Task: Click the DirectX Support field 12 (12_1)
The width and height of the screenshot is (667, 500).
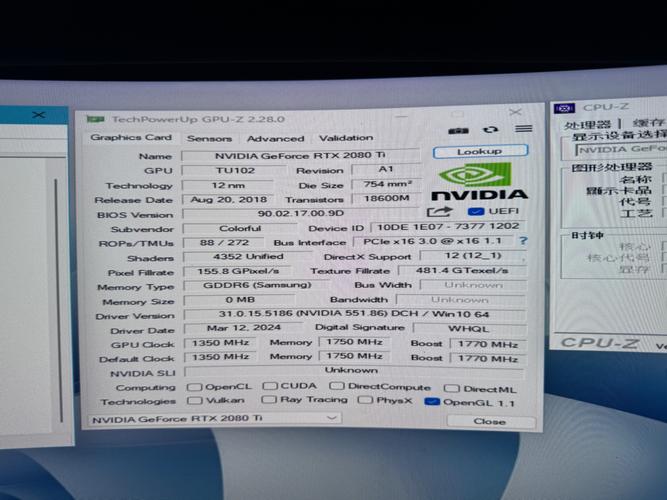Action: tap(473, 256)
